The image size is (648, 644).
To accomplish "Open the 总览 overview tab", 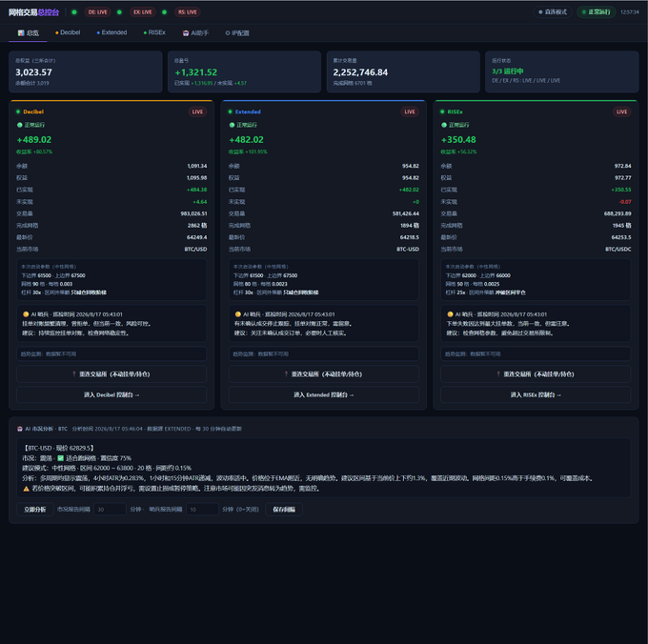I will tap(28, 33).
